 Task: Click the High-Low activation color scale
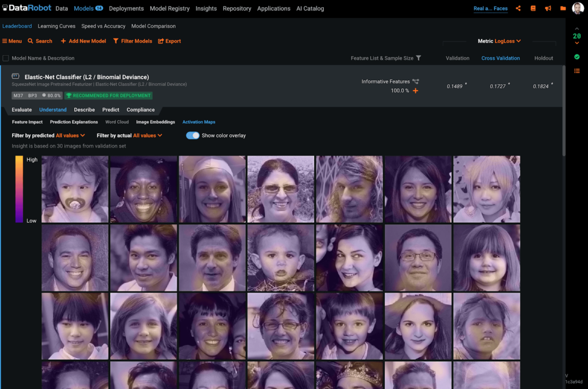tap(19, 189)
